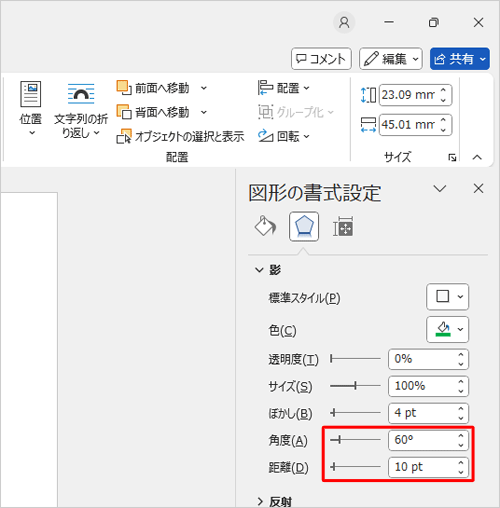Adjust the ぼかし blur slider
This screenshot has height=508, width=500.
pos(355,413)
